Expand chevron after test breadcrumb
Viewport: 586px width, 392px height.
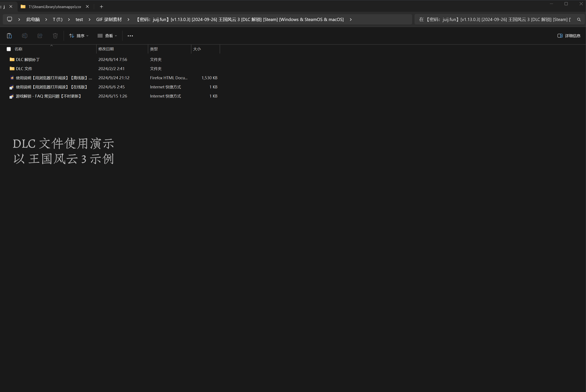point(89,20)
